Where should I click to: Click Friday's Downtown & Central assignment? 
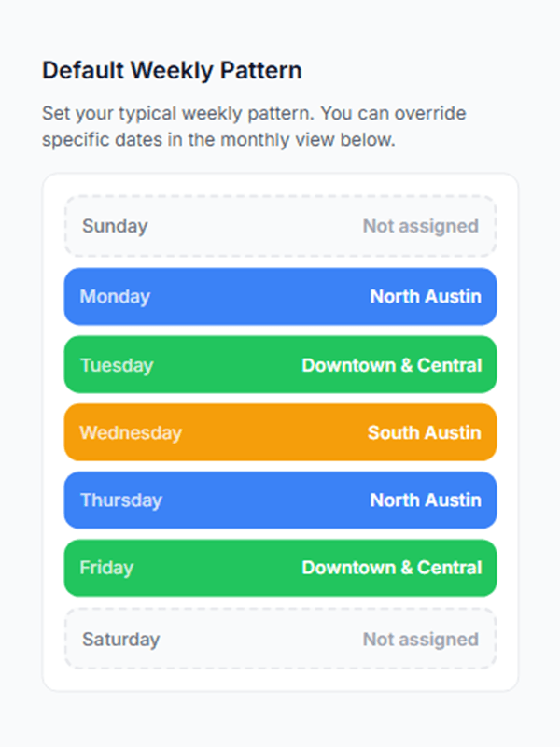[280, 568]
